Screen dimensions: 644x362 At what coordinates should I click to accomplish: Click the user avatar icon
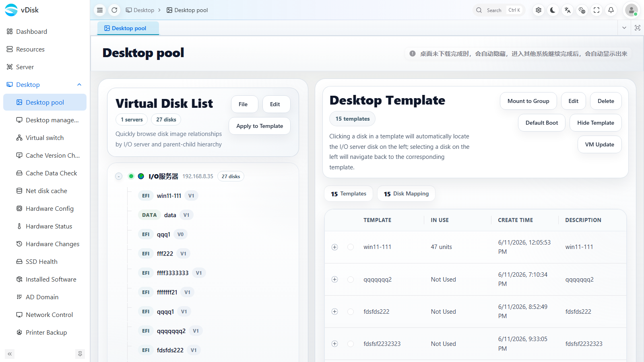[x=632, y=10]
